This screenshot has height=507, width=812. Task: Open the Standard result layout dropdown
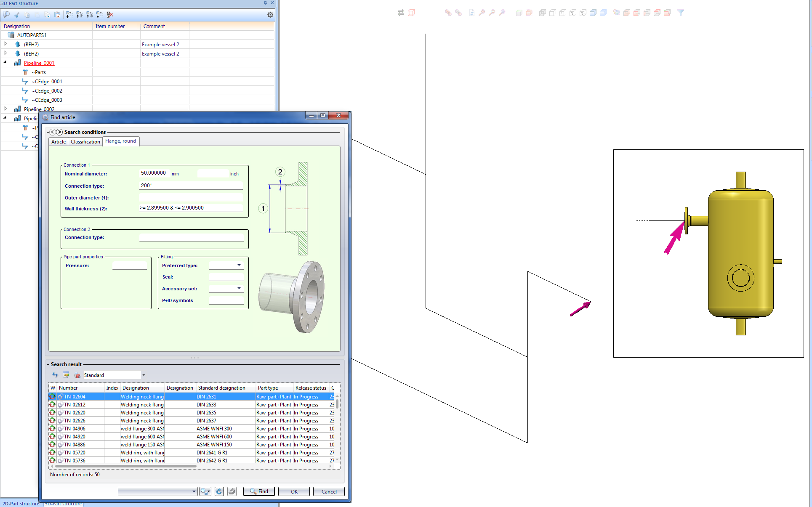(x=144, y=375)
